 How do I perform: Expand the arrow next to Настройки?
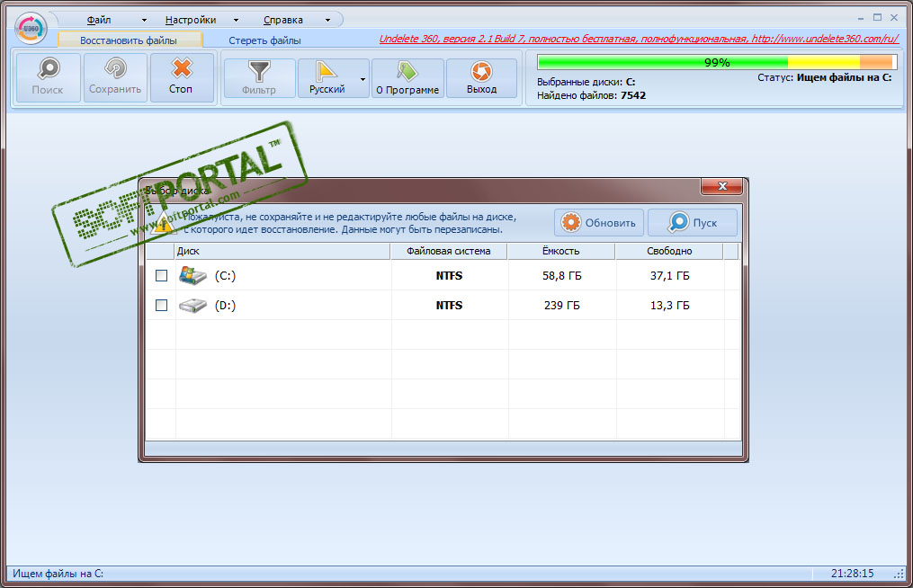pos(236,21)
